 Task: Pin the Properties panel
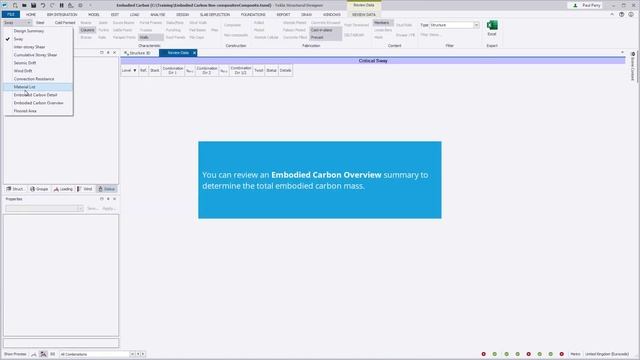[x=108, y=199]
